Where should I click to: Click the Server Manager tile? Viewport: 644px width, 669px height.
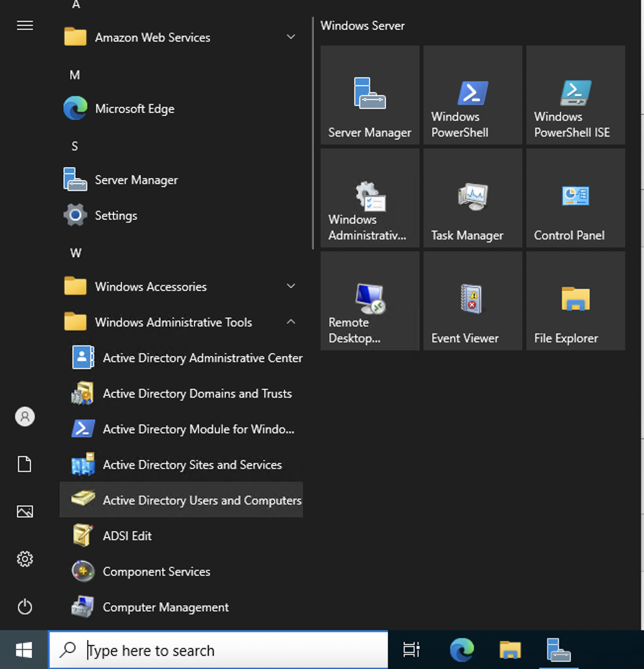(370, 95)
